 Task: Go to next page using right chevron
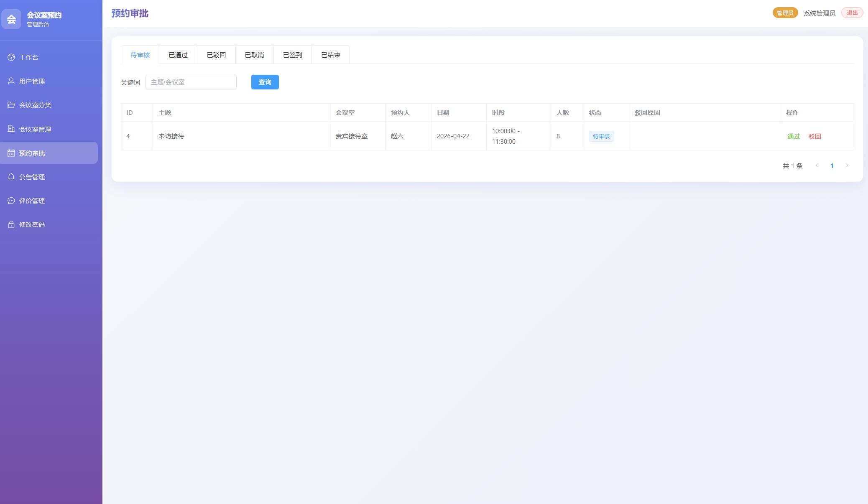847,165
